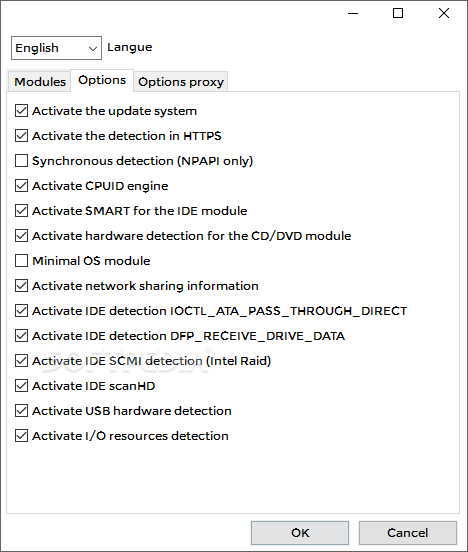The height and width of the screenshot is (552, 468).
Task: Uncheck IDE detection DFP_RECEIVE_DRIVE_DATA
Action: point(21,335)
